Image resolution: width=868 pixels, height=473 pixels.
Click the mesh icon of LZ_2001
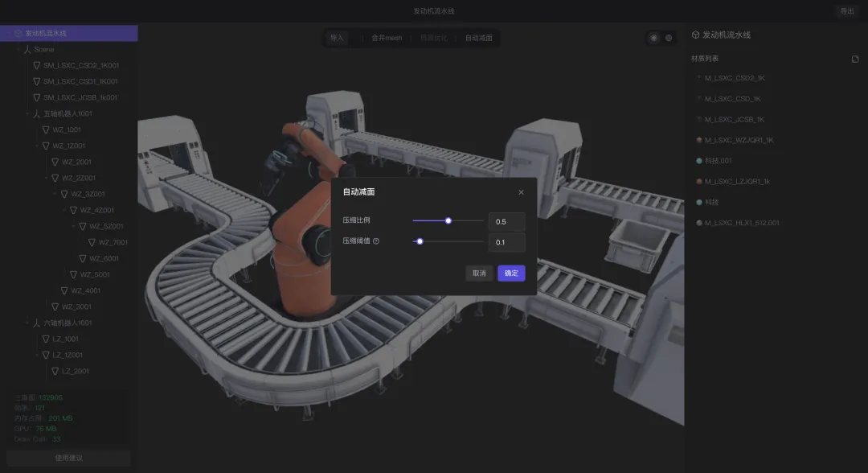click(x=55, y=371)
